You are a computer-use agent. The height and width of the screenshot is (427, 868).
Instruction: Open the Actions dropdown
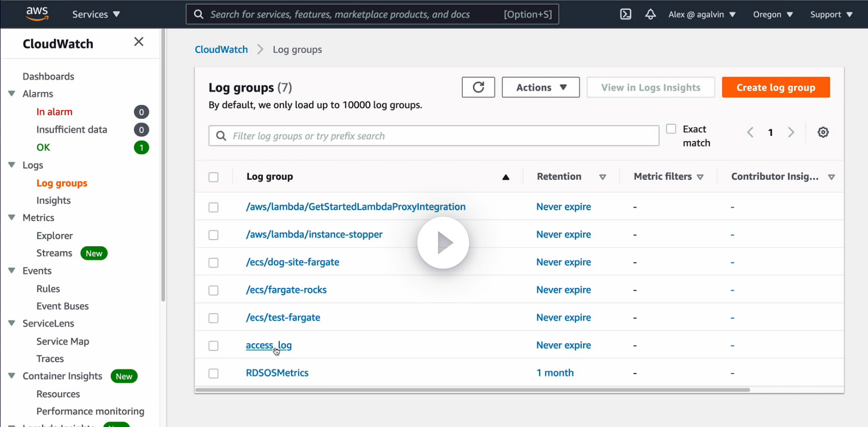point(540,87)
